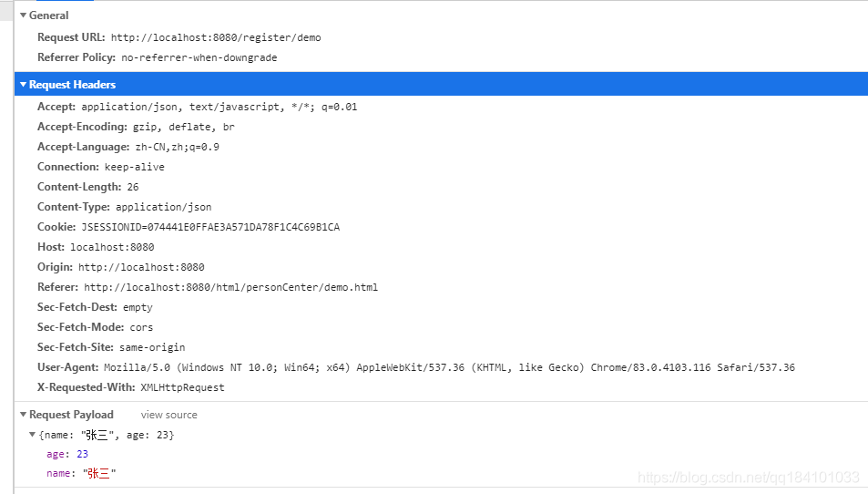Collapse the Request Headers section triangle
This screenshot has height=494, width=868.
tap(24, 85)
